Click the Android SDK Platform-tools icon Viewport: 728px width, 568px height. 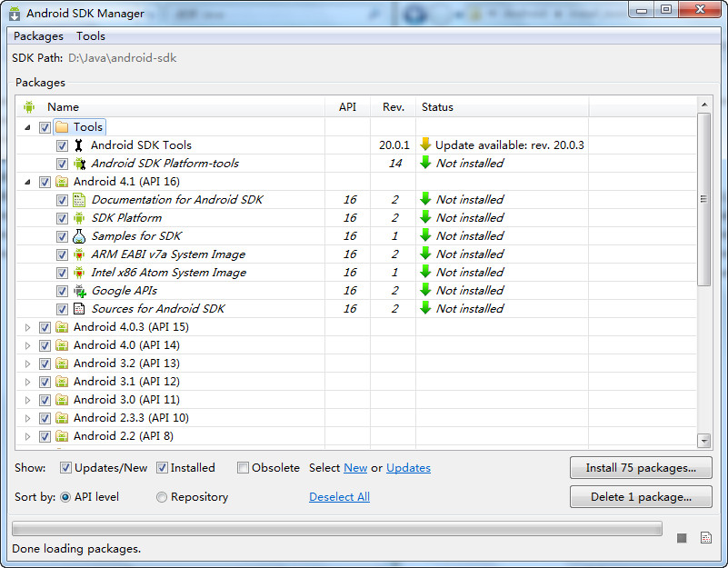[x=80, y=164]
